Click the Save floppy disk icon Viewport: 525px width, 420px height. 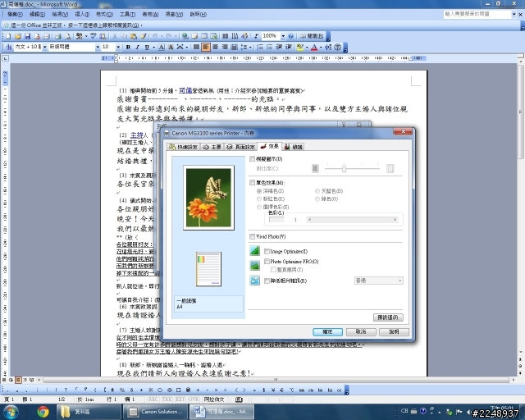pyautogui.click(x=27, y=36)
